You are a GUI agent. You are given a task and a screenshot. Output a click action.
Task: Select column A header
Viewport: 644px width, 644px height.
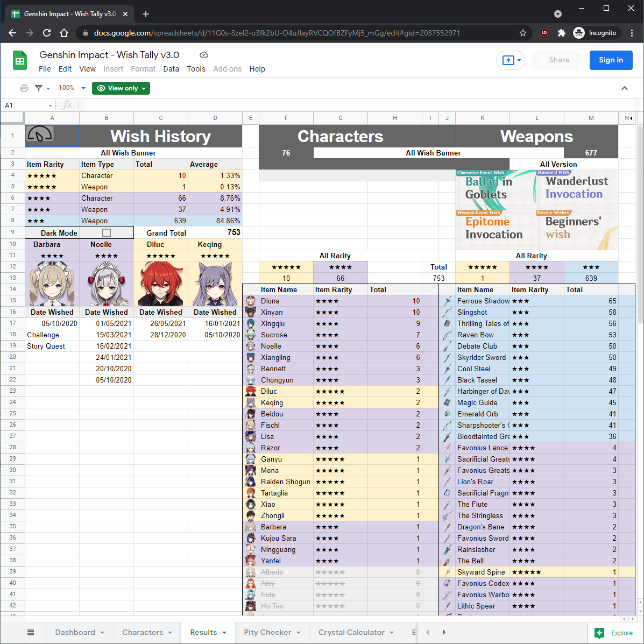tap(52, 118)
